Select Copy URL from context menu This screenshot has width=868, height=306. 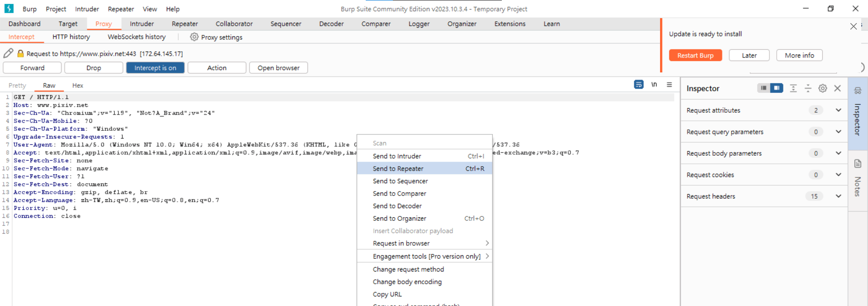[425, 294]
